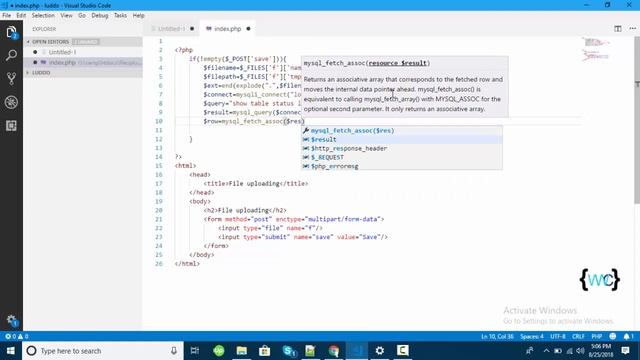This screenshot has width=640, height=360.
Task: Choose the $result suggestion
Action: click(x=402, y=140)
